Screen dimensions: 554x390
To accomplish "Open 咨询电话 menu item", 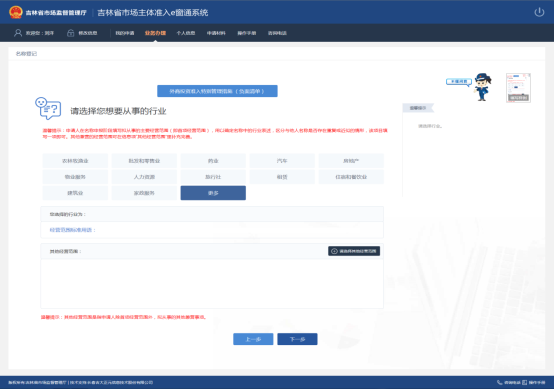I will pyautogui.click(x=277, y=33).
